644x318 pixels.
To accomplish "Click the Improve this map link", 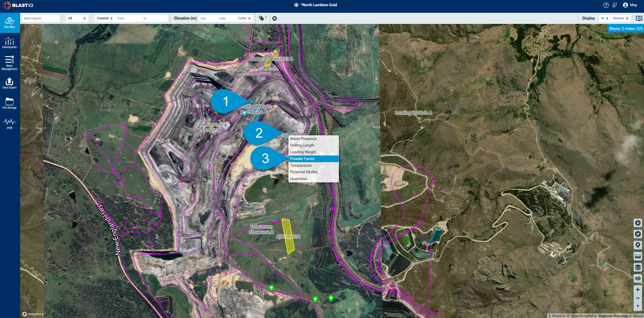I will tap(613, 316).
